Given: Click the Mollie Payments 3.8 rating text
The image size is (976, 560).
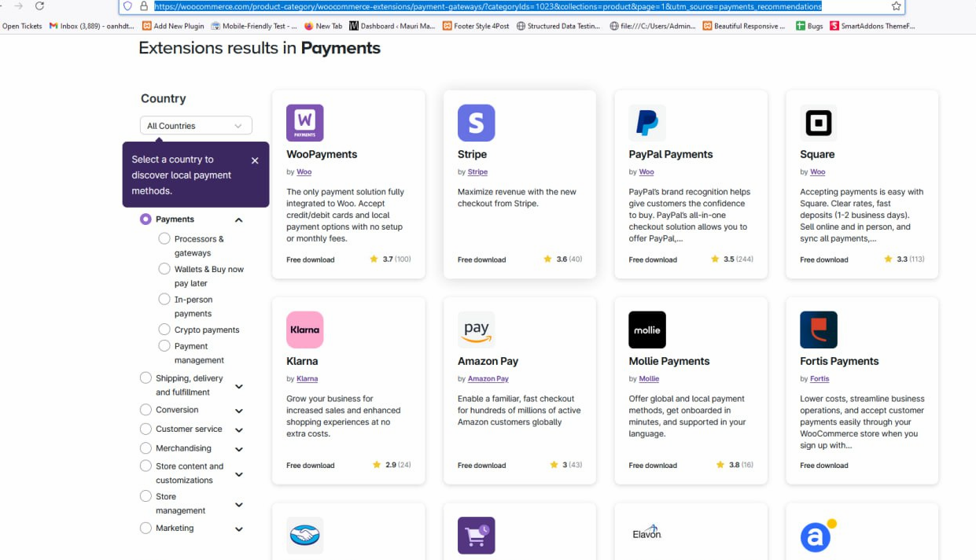Looking at the screenshot, I should pos(735,465).
